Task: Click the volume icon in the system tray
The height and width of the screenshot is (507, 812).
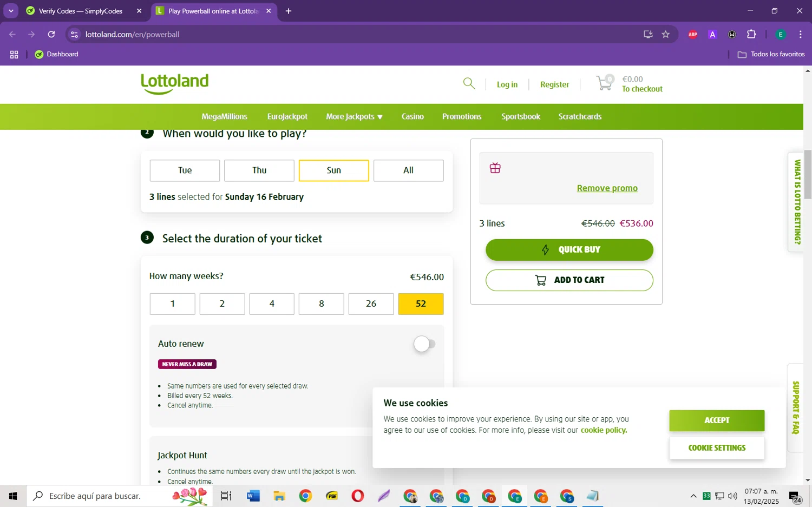Action: 733,496
